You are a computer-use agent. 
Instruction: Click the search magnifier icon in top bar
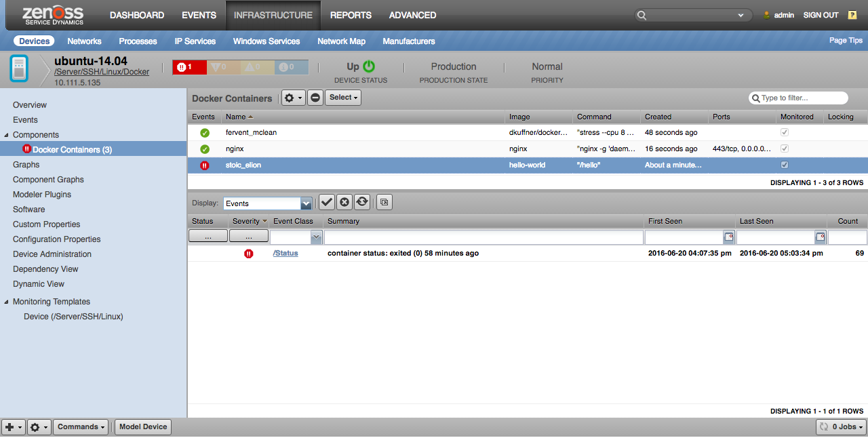pyautogui.click(x=642, y=15)
